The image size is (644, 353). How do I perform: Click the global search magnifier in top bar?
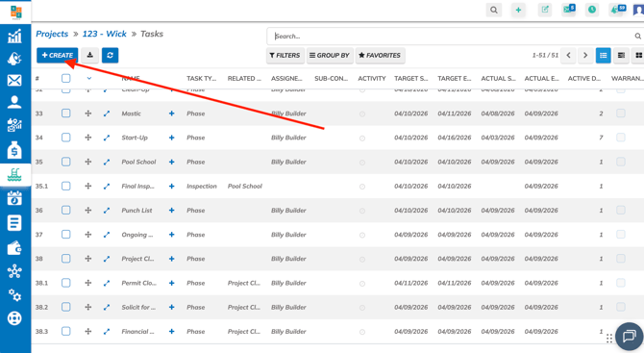click(494, 10)
